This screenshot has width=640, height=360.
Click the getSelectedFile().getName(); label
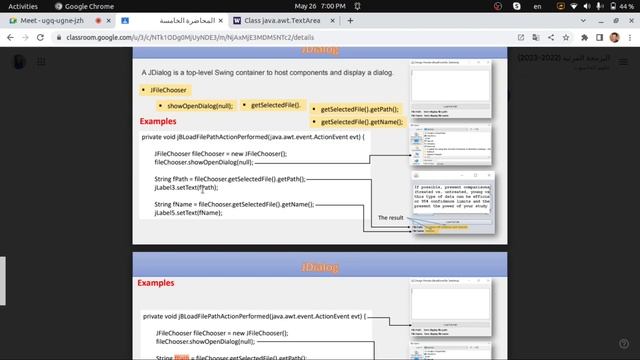(x=358, y=122)
